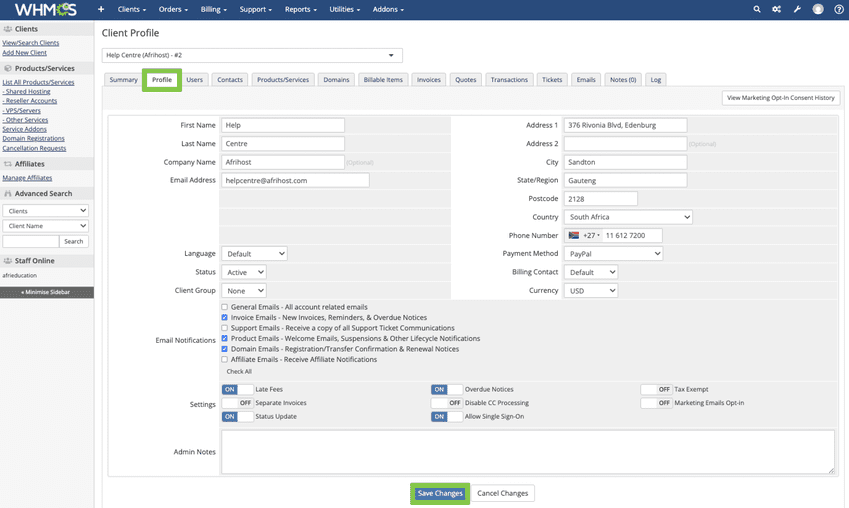Click the Admin Notes text area

[527, 452]
